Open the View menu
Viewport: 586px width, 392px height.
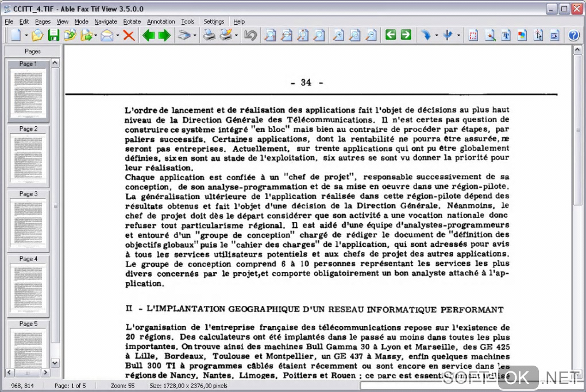click(63, 22)
